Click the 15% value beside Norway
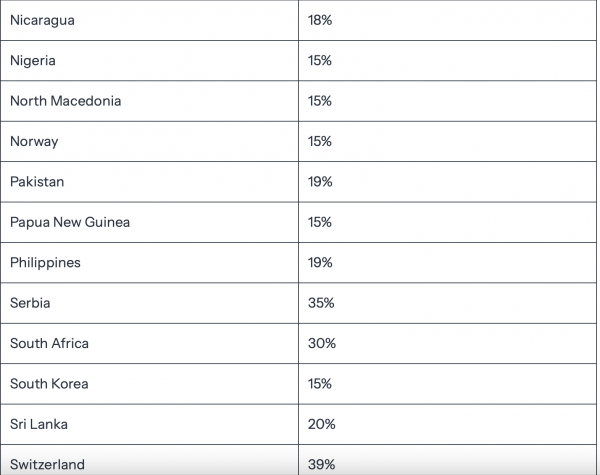The image size is (600, 475). tap(320, 141)
